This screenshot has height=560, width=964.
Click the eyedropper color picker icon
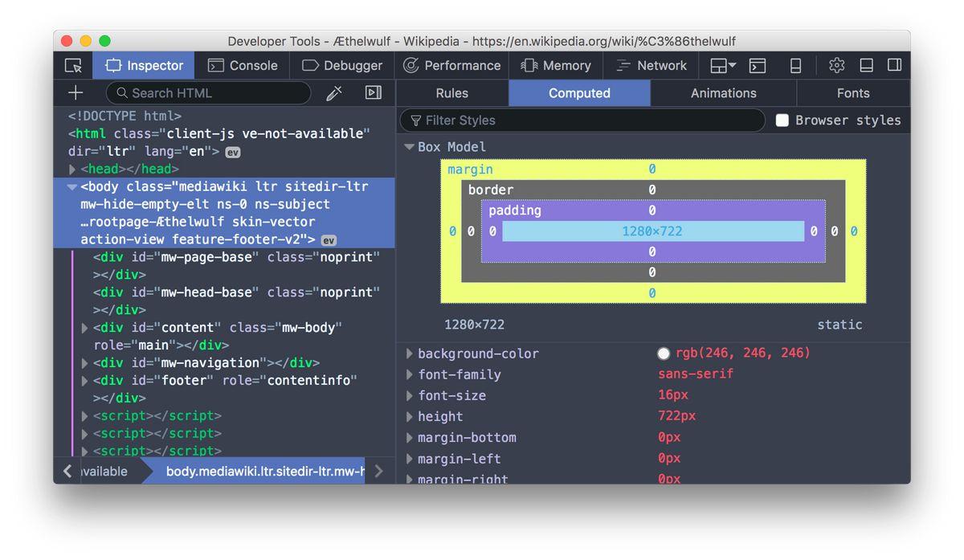coord(334,93)
